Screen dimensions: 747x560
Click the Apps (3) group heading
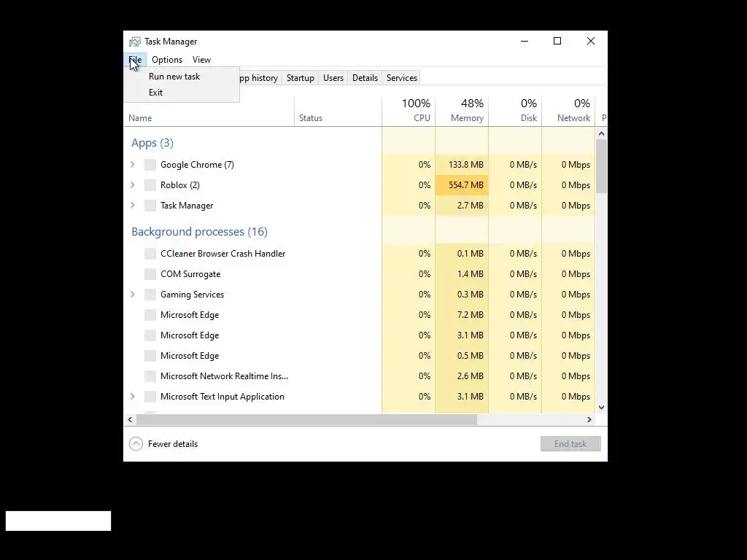(x=152, y=143)
